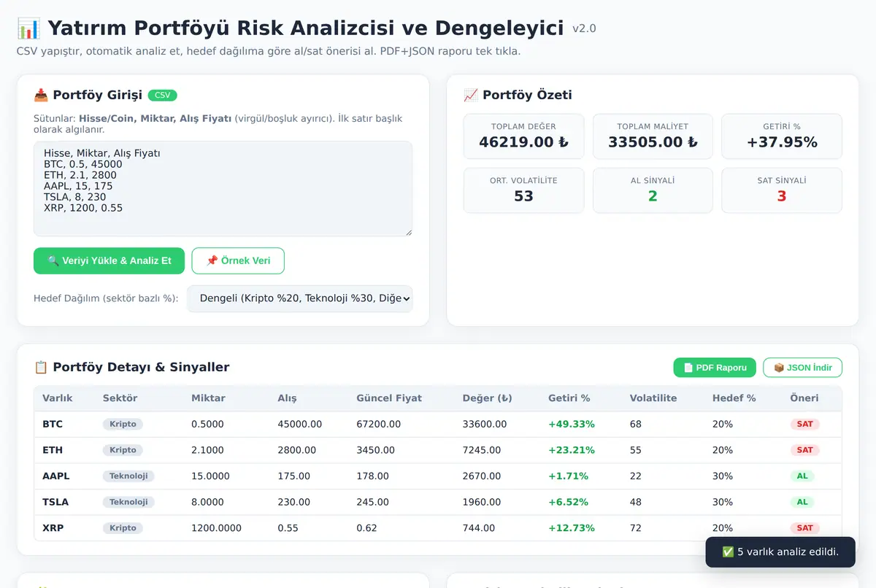Click inside the CSV portfolio textarea
Screen dimensions: 876x588
[x=223, y=189]
